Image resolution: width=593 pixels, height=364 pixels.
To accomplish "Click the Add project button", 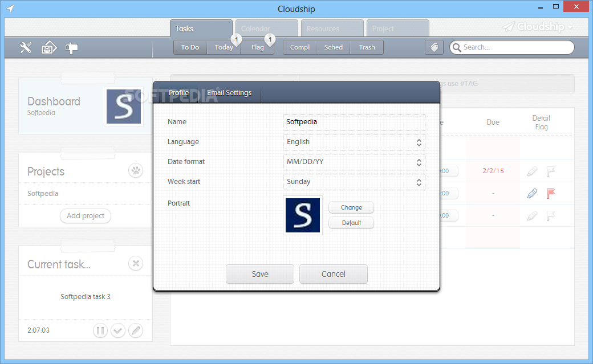I will tap(86, 216).
